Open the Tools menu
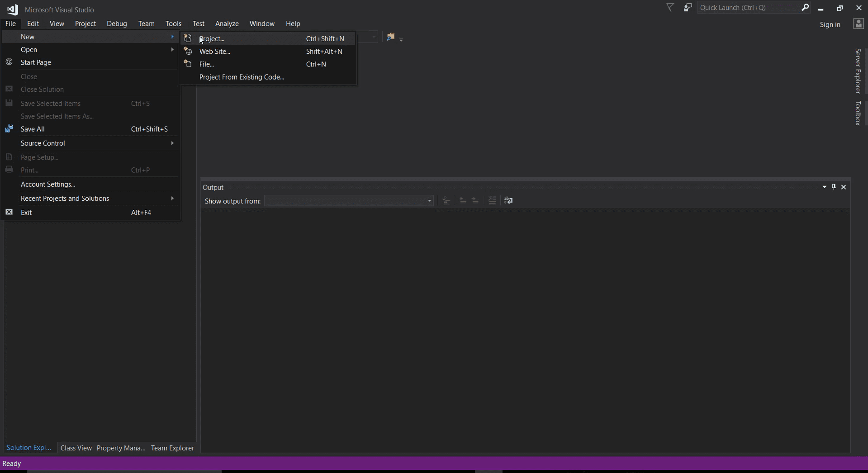The image size is (868, 473). (173, 24)
